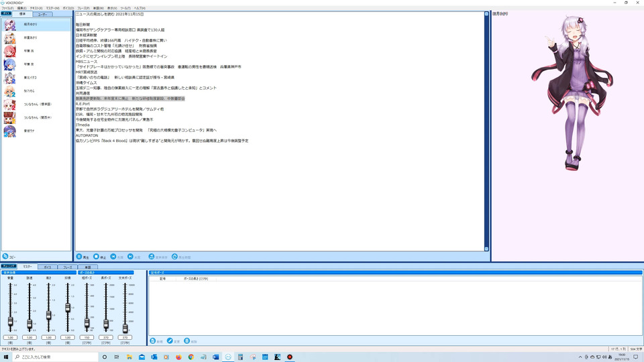Click the 音量 volume slider handle
Viewport: 644px width, 362px height.
(10, 322)
